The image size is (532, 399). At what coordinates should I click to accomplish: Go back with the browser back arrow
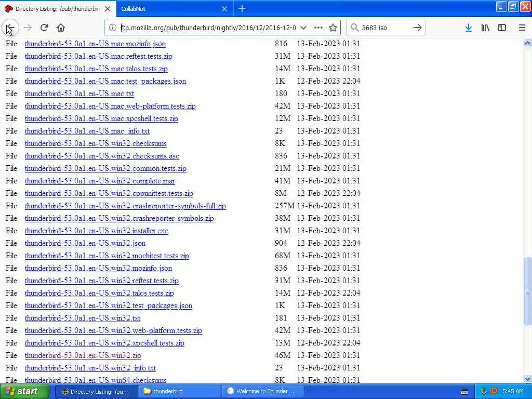(10, 28)
